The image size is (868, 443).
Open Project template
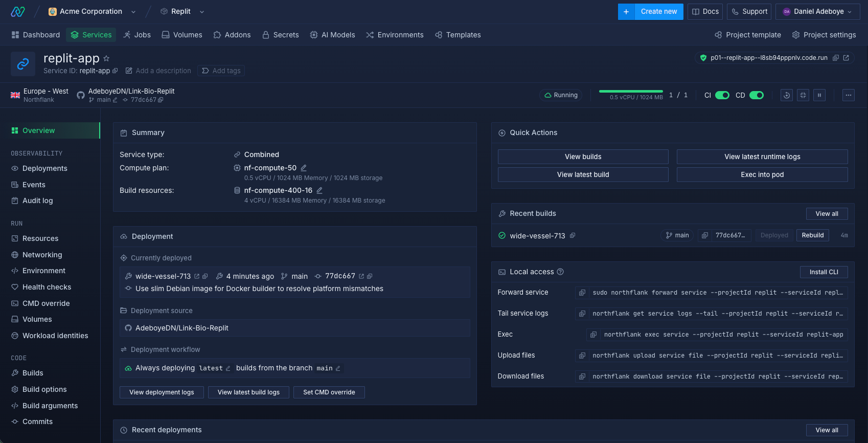pyautogui.click(x=748, y=35)
